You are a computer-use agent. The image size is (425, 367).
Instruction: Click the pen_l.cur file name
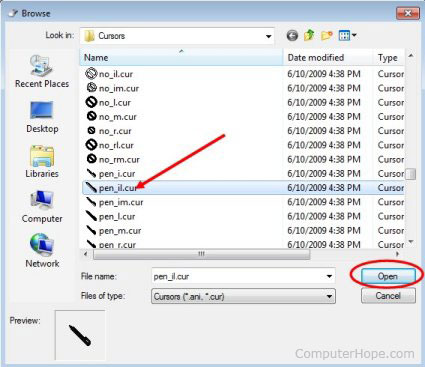[117, 216]
